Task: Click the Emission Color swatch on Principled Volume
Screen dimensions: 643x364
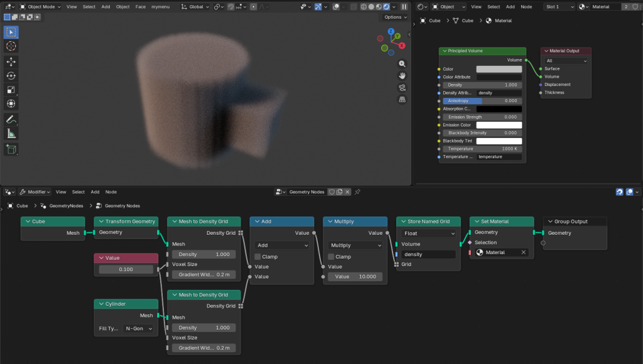Action: point(499,124)
